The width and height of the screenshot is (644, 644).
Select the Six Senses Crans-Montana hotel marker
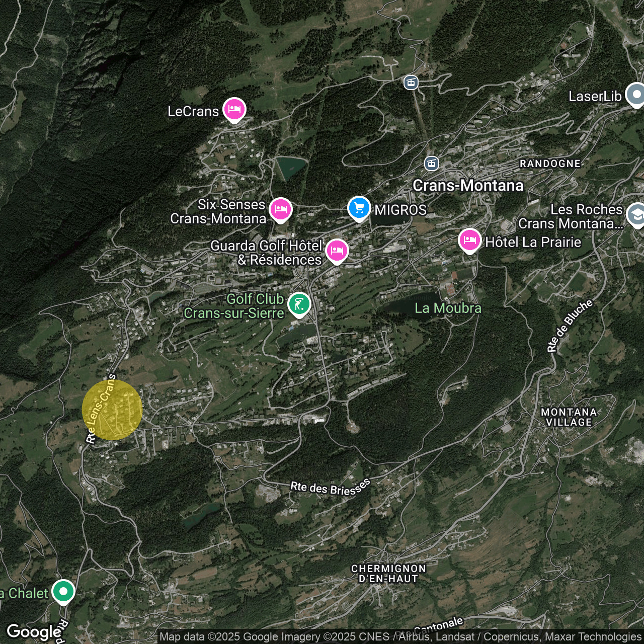point(281,209)
